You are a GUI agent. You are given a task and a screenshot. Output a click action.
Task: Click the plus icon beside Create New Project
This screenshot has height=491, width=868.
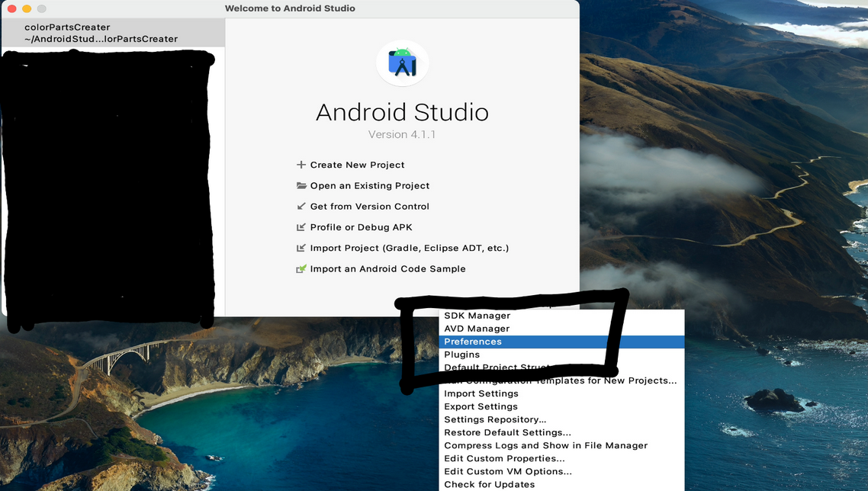pos(301,165)
